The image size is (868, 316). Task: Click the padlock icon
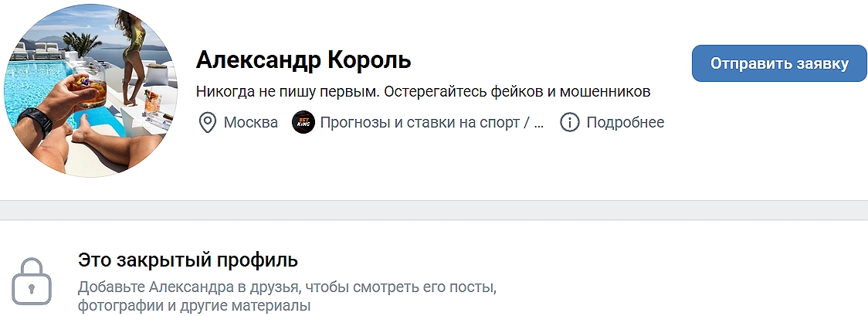pos(31,279)
